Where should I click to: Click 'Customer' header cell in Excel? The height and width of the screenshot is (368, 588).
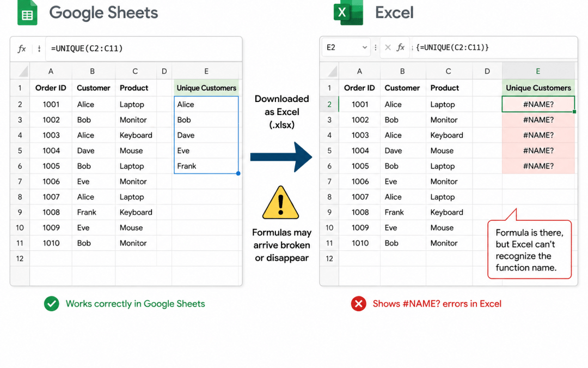click(x=402, y=88)
